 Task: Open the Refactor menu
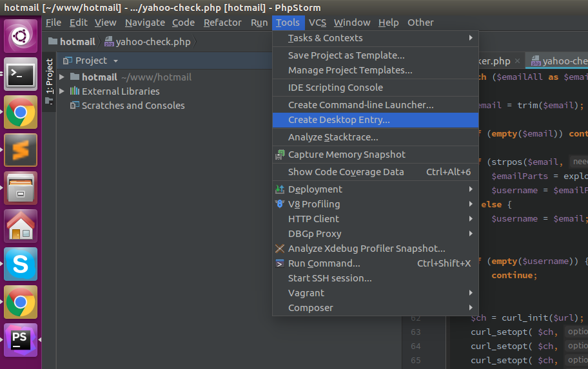click(222, 23)
